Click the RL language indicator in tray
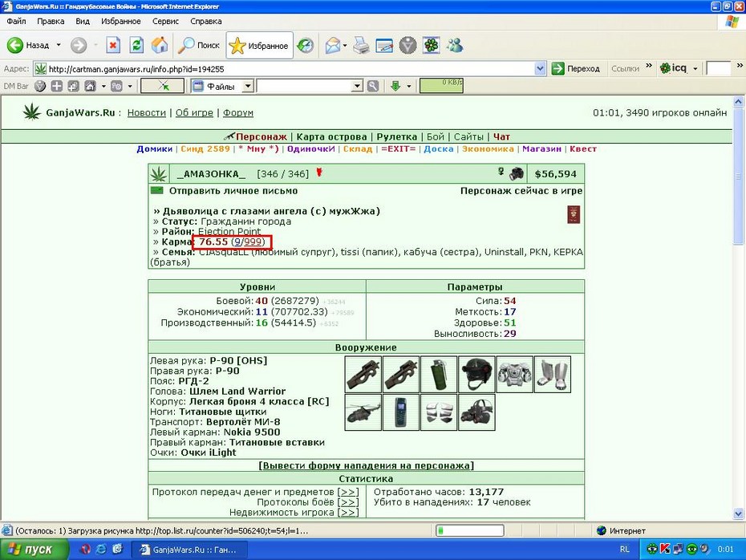 click(x=625, y=550)
